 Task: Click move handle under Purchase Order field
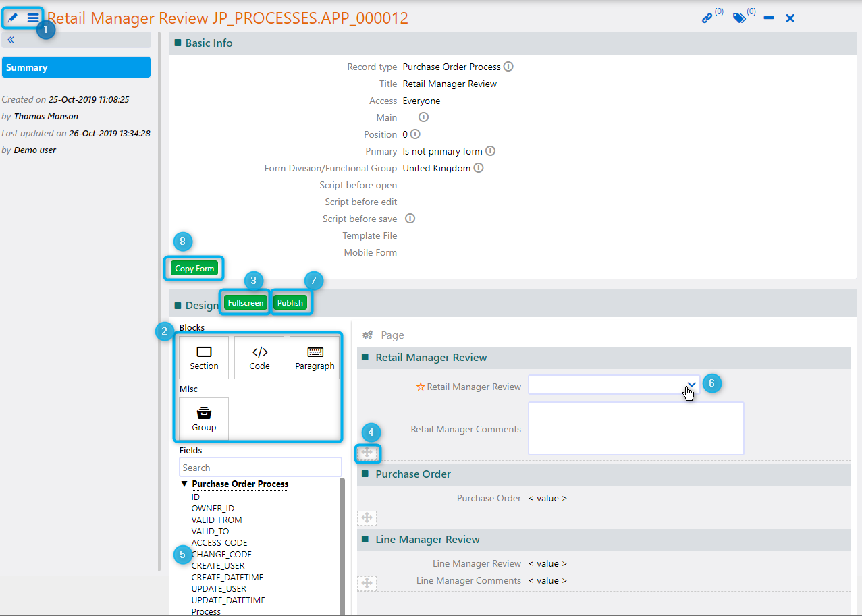(367, 517)
